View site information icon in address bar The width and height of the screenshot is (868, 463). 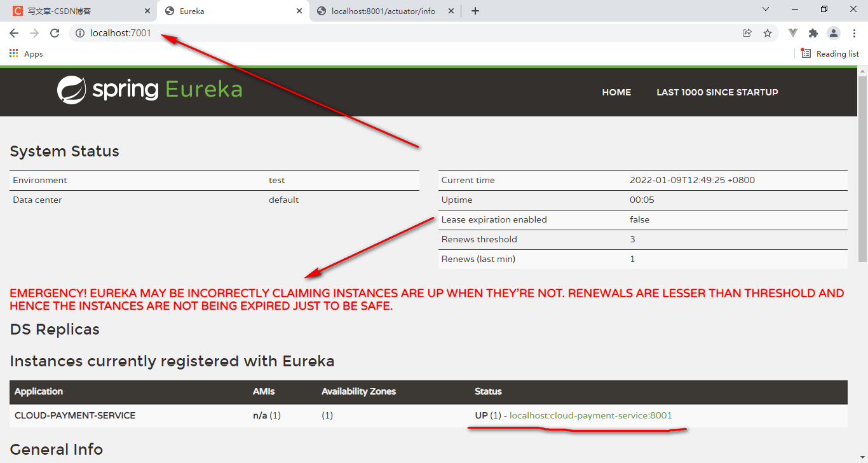(80, 33)
